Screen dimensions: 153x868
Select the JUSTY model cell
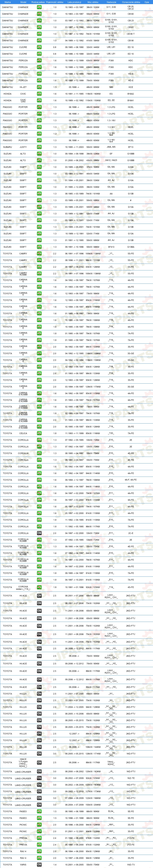click(x=23, y=147)
